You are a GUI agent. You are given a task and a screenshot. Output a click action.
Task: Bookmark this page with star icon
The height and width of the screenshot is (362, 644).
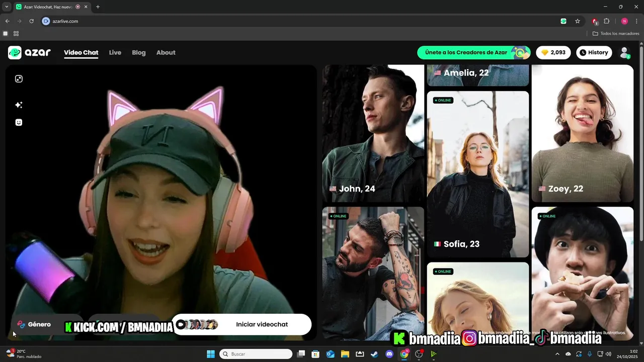[x=578, y=21]
